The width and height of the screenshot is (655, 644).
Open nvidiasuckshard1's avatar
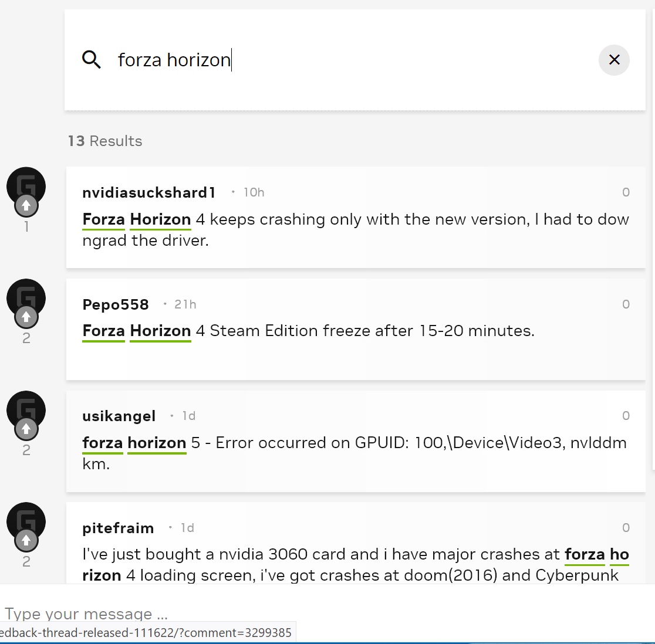coord(26,185)
